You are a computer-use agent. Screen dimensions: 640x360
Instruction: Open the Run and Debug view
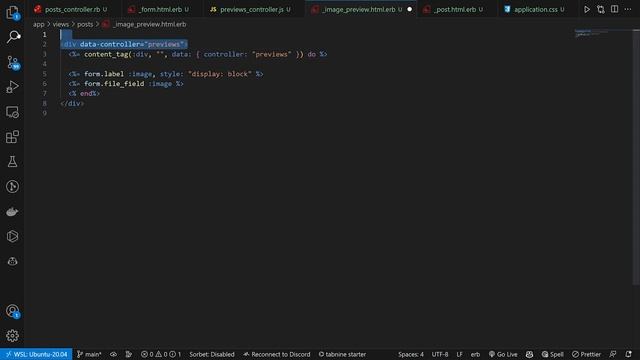point(12,87)
